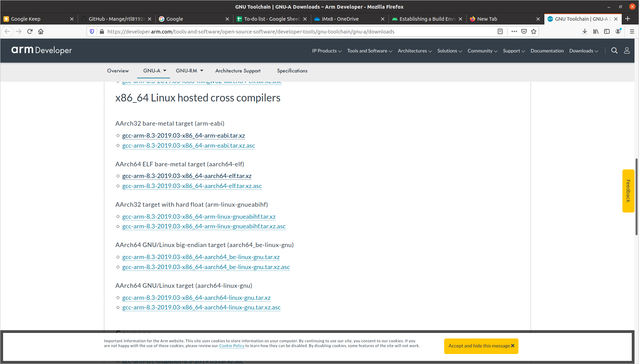Download gcc-arm x86_64-aarch64-linux-gnu.tar.xz
The height and width of the screenshot is (364, 639).
point(197,298)
